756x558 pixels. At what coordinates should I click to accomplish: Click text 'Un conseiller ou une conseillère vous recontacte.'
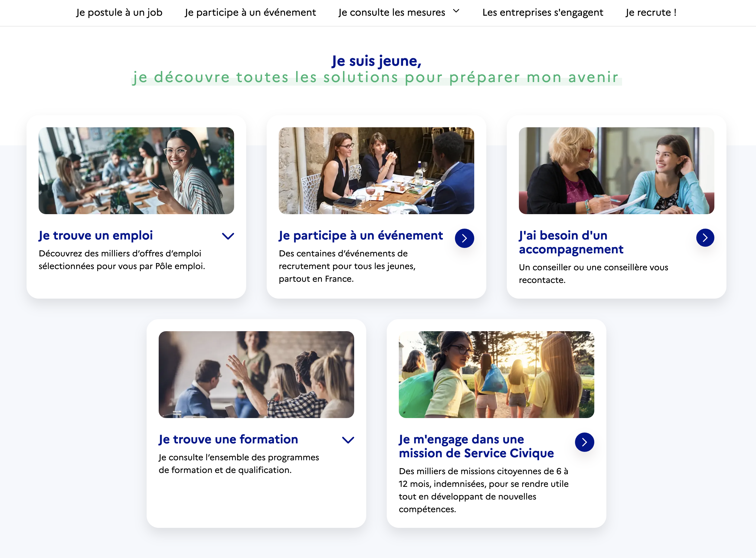(x=593, y=274)
